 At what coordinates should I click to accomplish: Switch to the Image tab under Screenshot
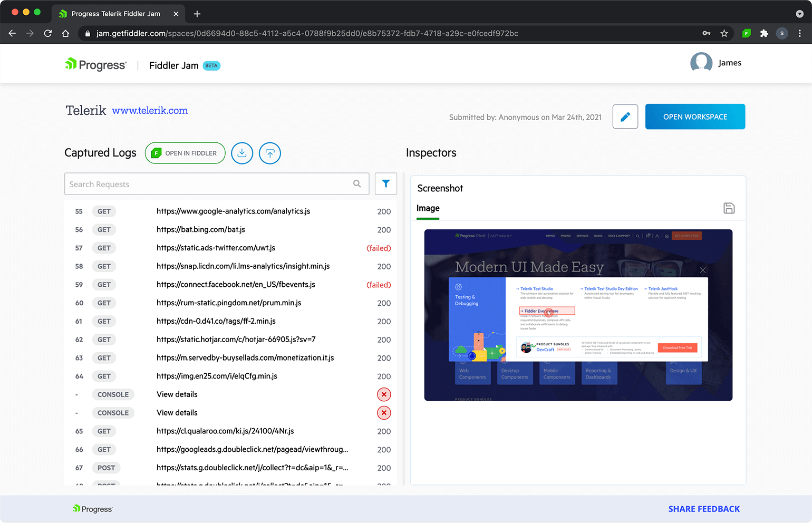(427, 208)
